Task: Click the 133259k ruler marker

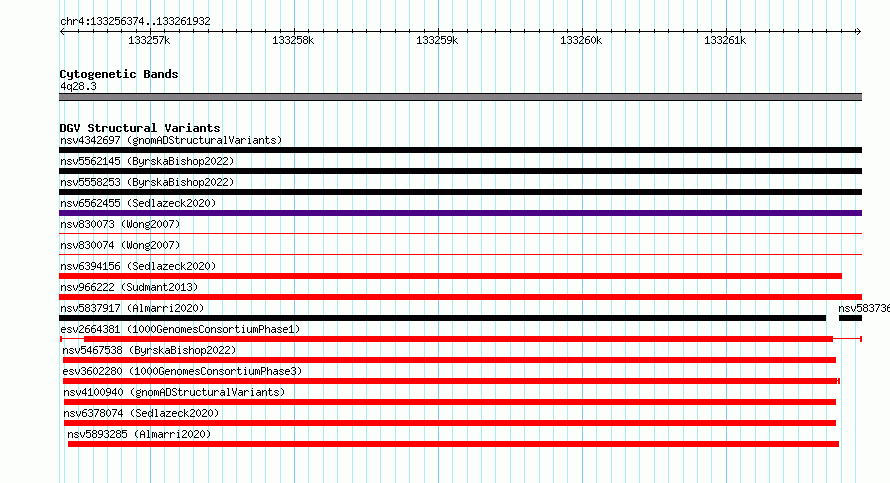Action: click(437, 41)
